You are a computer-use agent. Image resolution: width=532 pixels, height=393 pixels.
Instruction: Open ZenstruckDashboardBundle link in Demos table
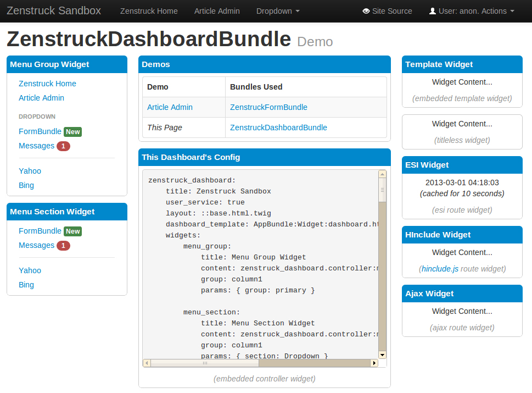point(278,128)
